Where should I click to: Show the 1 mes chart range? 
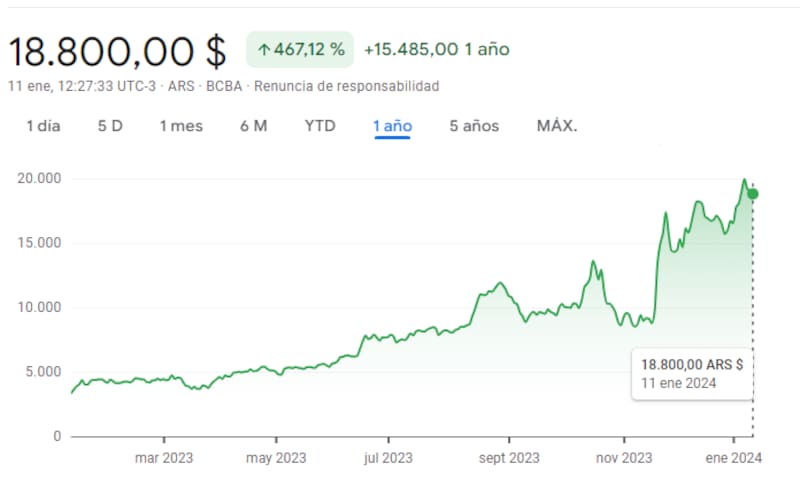[181, 126]
